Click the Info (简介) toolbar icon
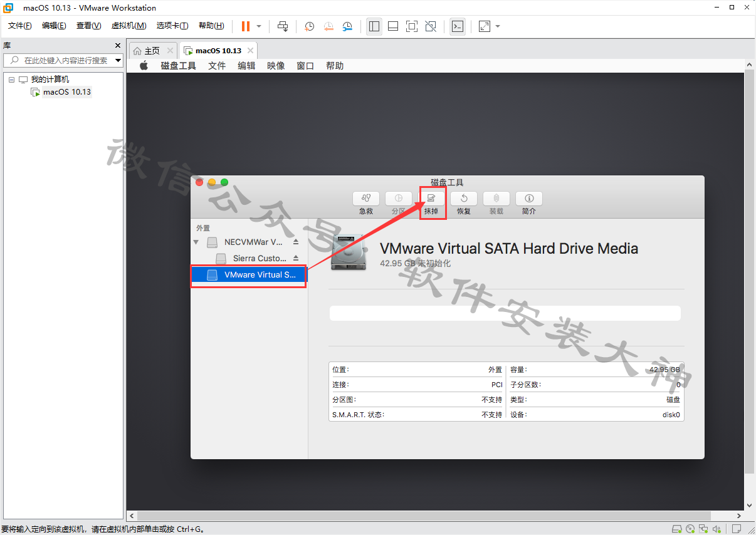 529,199
